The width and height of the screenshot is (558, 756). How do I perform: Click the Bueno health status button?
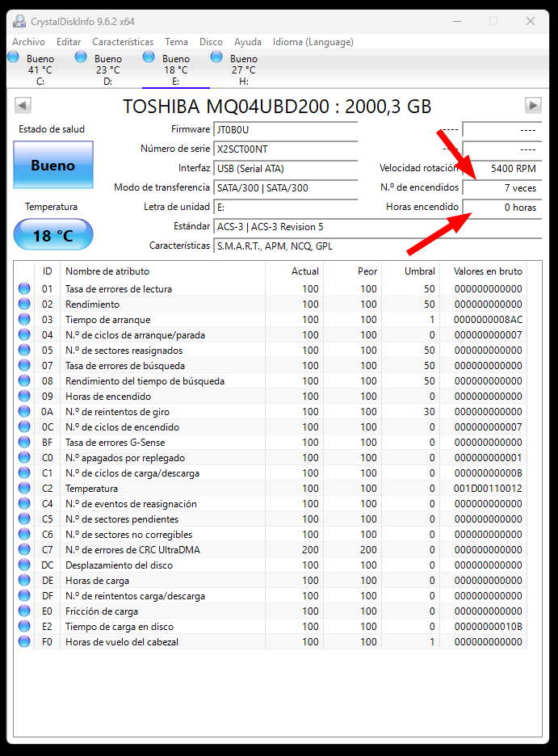[x=53, y=165]
